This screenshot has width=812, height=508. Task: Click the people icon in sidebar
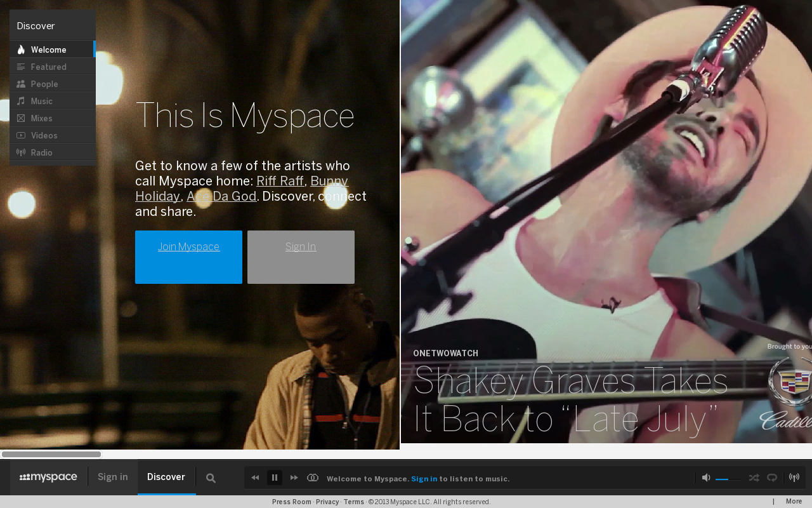[x=21, y=84]
